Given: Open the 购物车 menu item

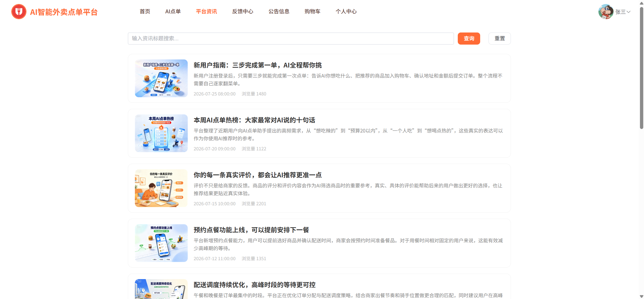Looking at the screenshot, I should coord(312,12).
